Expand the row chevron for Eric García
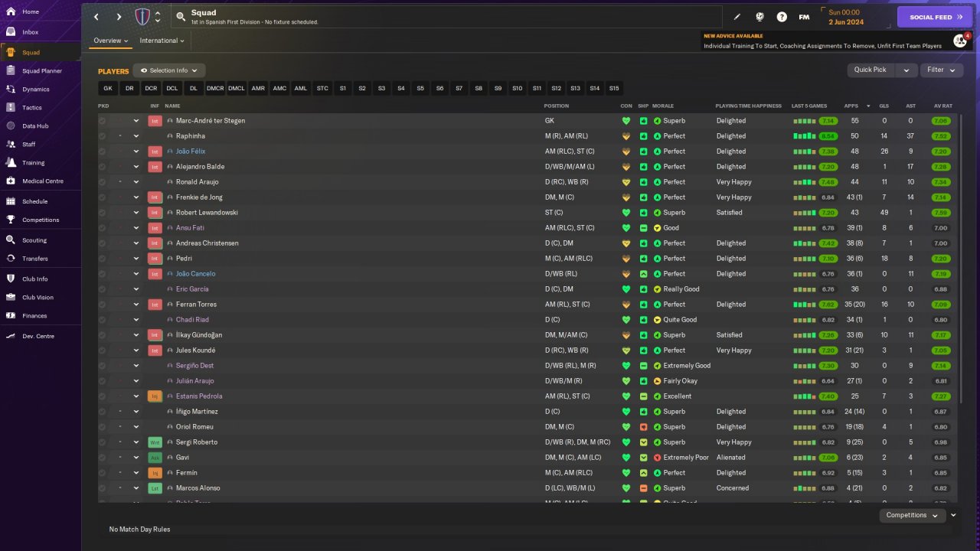Screen dimensions: 980x551 pyautogui.click(x=136, y=289)
